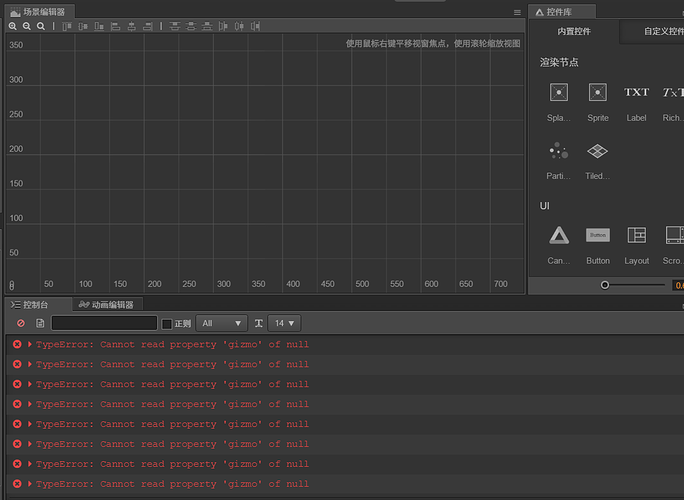This screenshot has height=500, width=684.
Task: Open scene editor panel hamburger menu
Action: [x=517, y=12]
